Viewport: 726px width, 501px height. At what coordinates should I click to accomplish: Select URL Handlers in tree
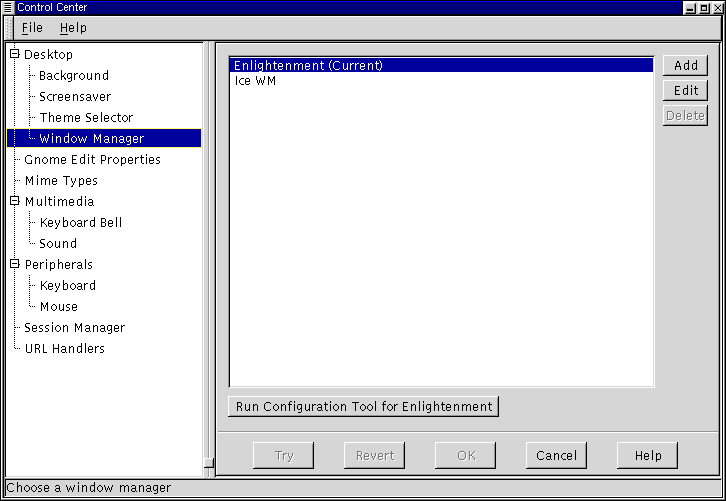64,348
